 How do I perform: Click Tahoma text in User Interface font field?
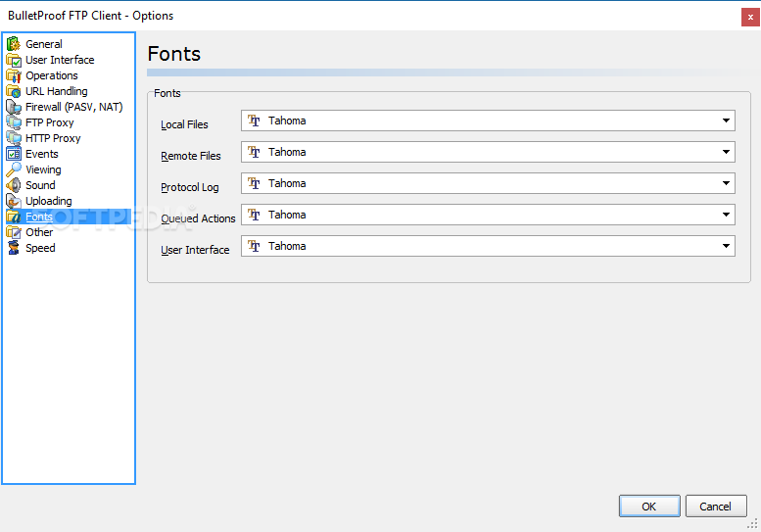click(287, 246)
